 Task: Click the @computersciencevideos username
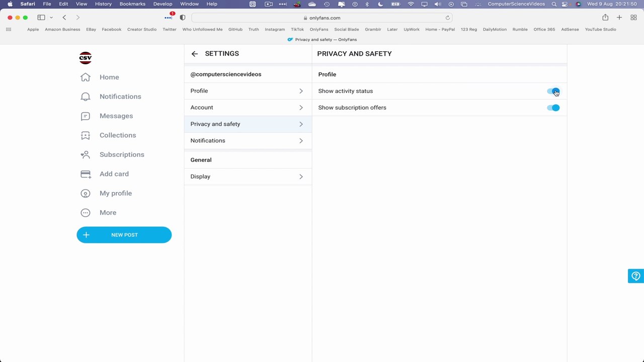click(x=226, y=74)
